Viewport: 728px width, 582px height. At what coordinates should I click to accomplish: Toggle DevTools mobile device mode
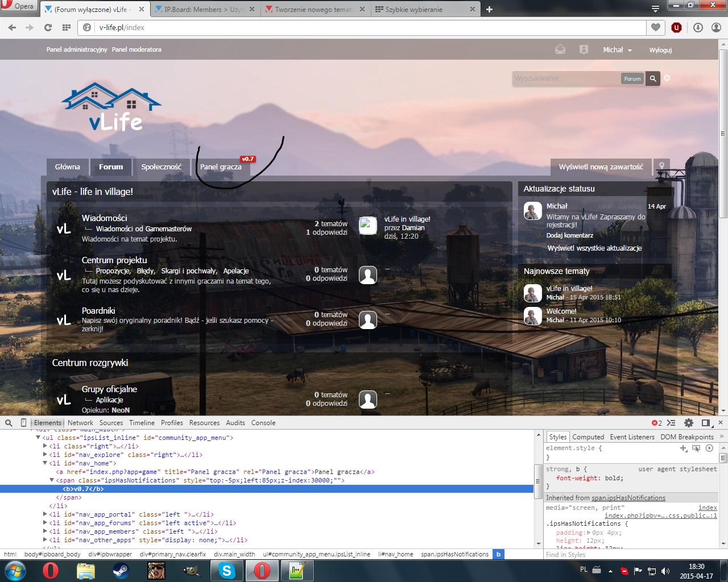(x=23, y=423)
